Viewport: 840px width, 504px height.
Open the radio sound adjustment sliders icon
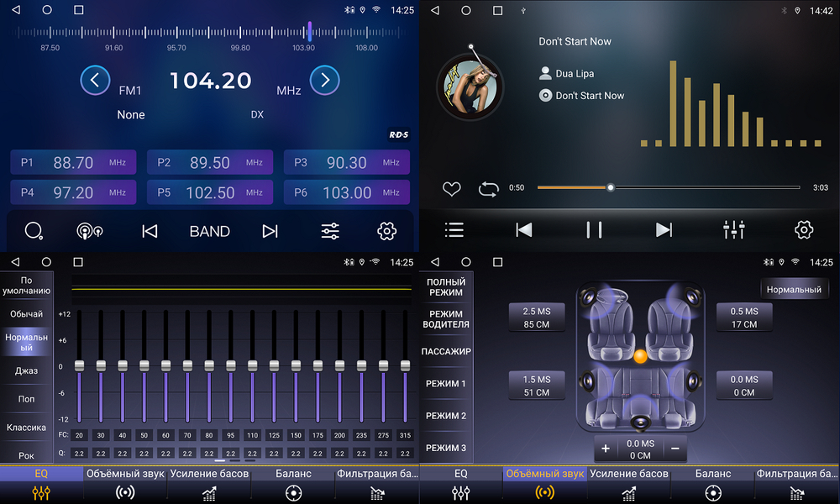point(329,230)
